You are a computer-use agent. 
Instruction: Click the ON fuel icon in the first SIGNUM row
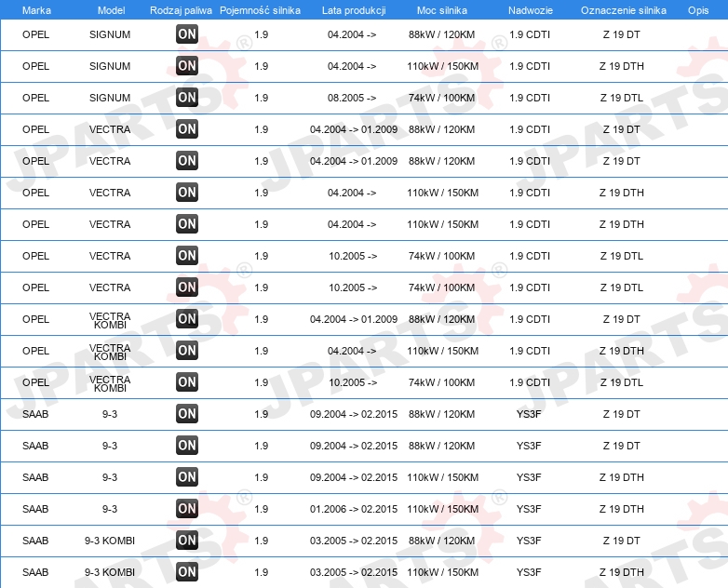pyautogui.click(x=187, y=33)
